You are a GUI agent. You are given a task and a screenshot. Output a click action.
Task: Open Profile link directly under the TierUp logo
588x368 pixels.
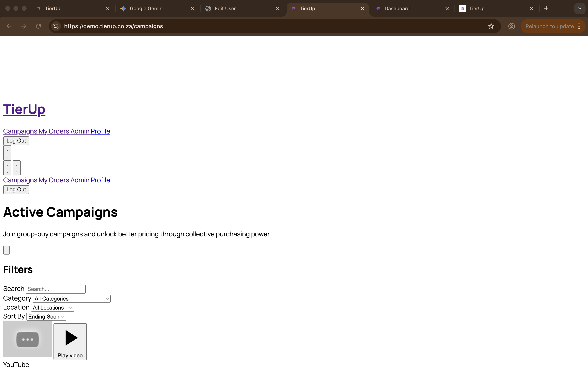(x=100, y=131)
